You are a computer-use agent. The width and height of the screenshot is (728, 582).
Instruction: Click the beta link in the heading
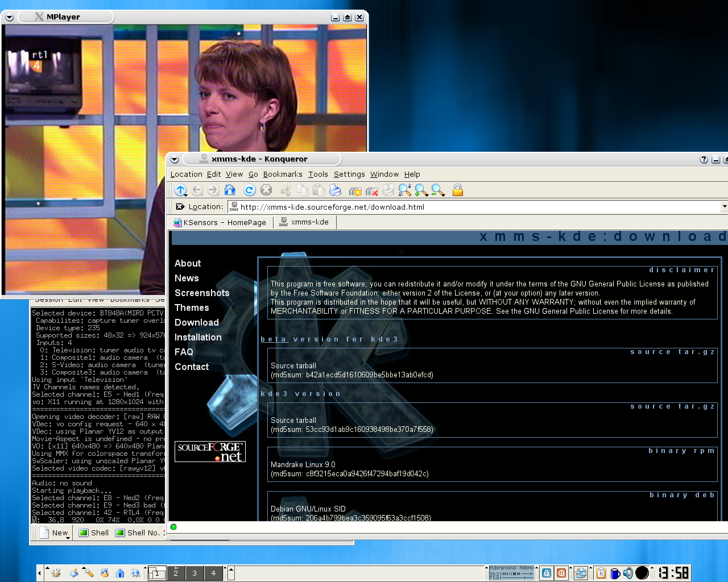(x=274, y=339)
